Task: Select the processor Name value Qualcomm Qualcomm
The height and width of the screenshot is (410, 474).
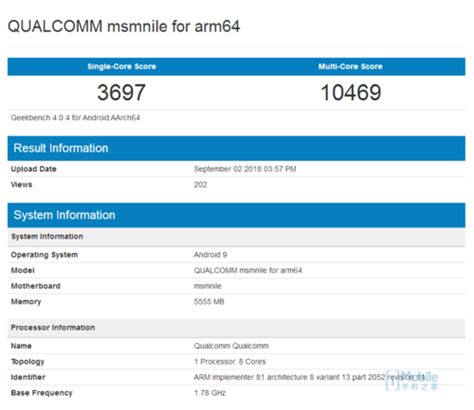Action: click(x=231, y=346)
